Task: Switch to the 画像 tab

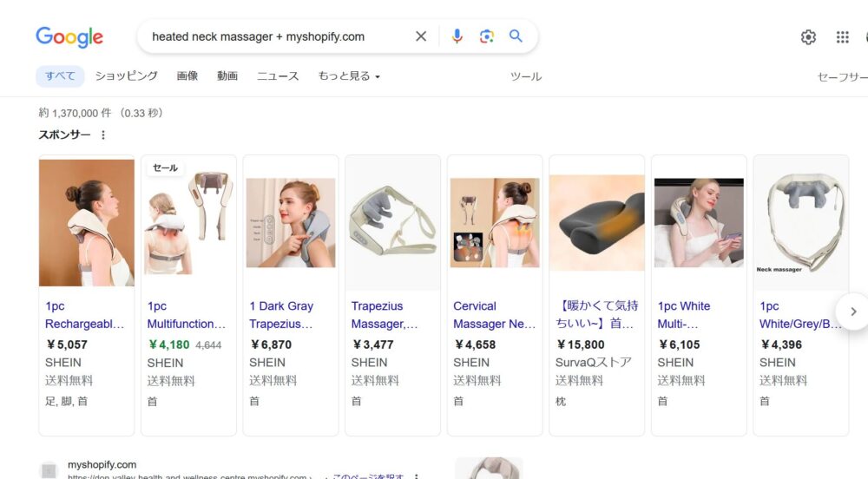Action: tap(187, 76)
